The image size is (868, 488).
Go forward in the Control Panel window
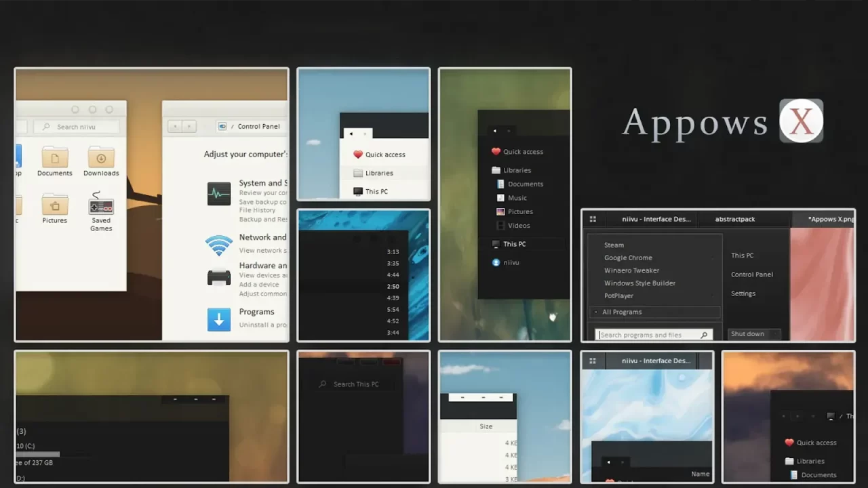189,126
